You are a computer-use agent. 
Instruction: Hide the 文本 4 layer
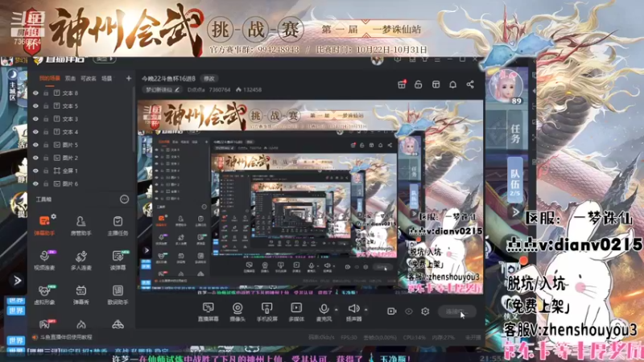(35, 132)
